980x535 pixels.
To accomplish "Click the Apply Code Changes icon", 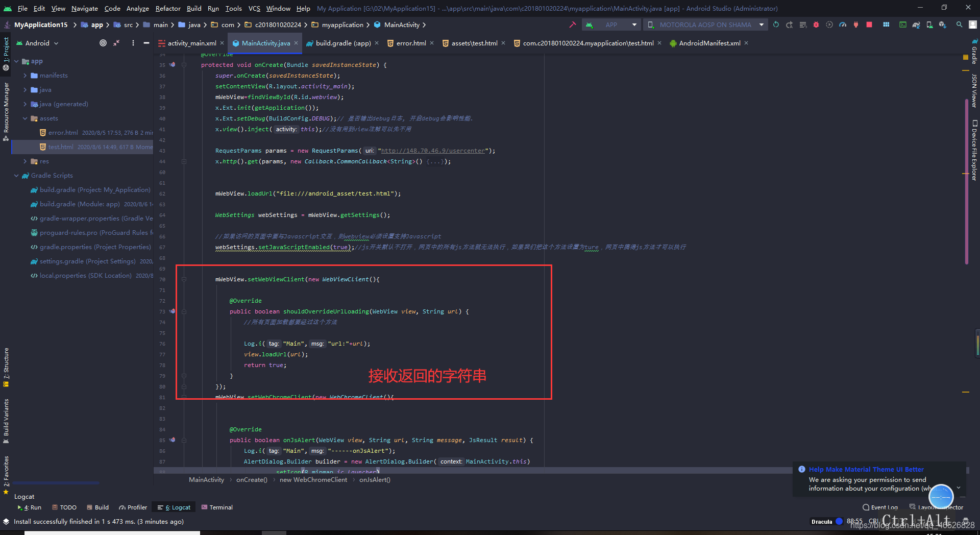I will point(803,25).
